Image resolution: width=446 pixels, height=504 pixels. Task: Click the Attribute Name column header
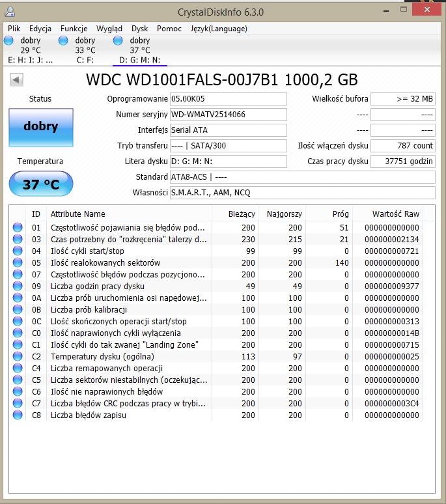click(129, 214)
